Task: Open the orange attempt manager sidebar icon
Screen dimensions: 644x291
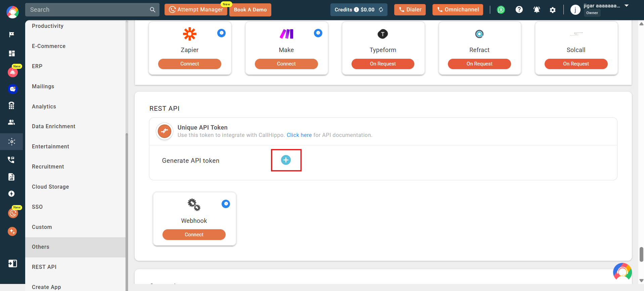Action: point(13,213)
